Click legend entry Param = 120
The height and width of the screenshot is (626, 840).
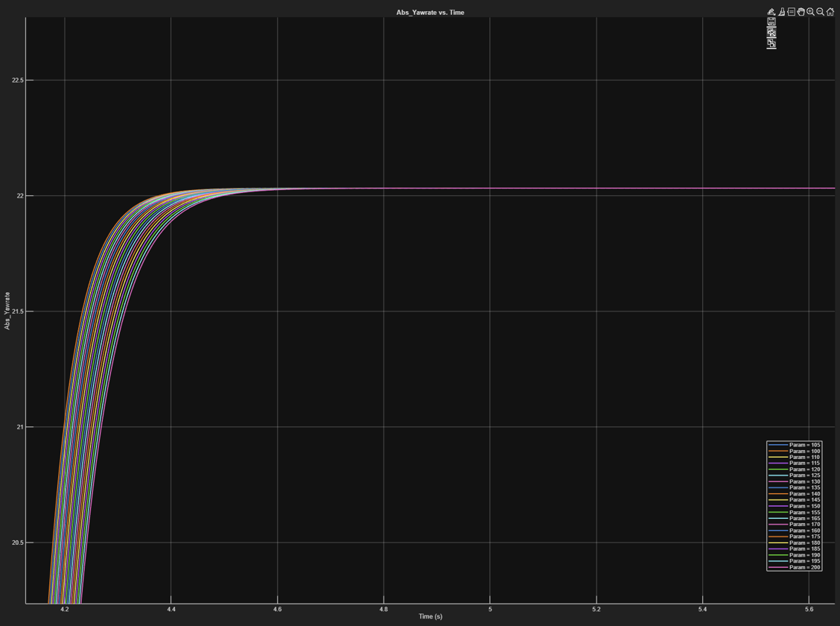tap(794, 469)
